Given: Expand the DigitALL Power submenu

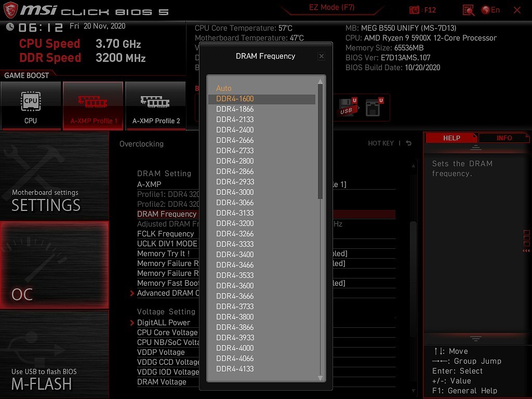Looking at the screenshot, I should click(x=163, y=323).
